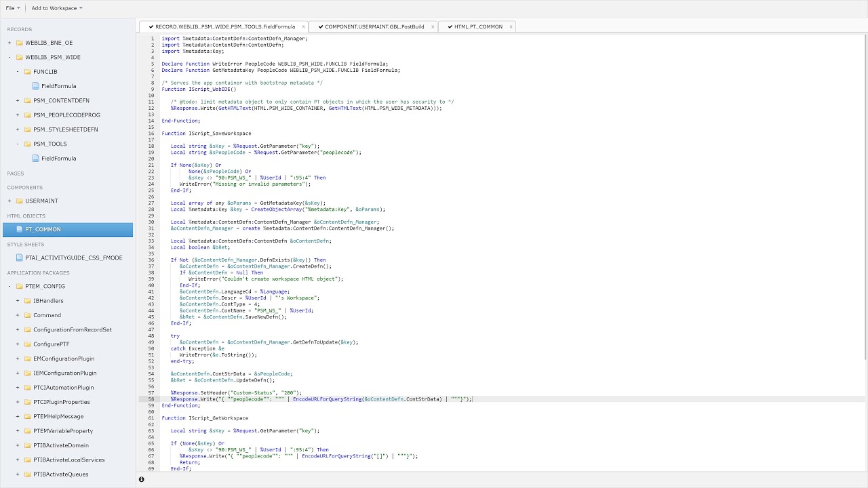Click the PTCIAutomationPlugin folder icon
Image resolution: width=868 pixels, height=488 pixels.
(x=27, y=387)
